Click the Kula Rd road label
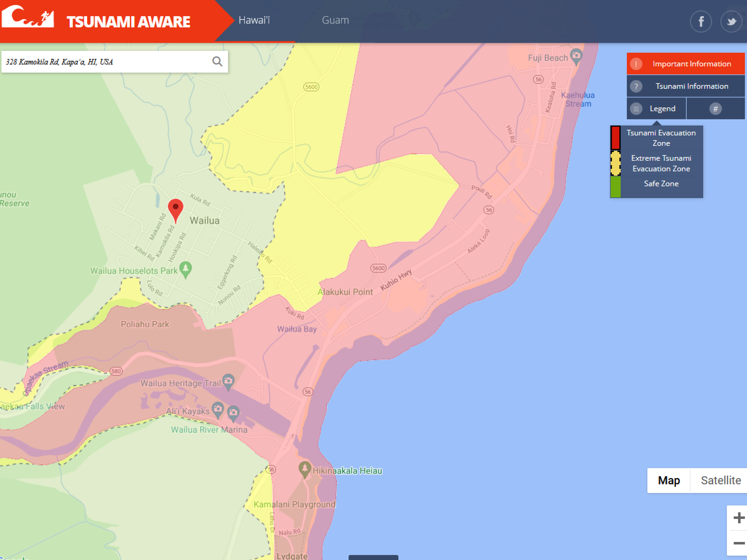 tap(200, 200)
